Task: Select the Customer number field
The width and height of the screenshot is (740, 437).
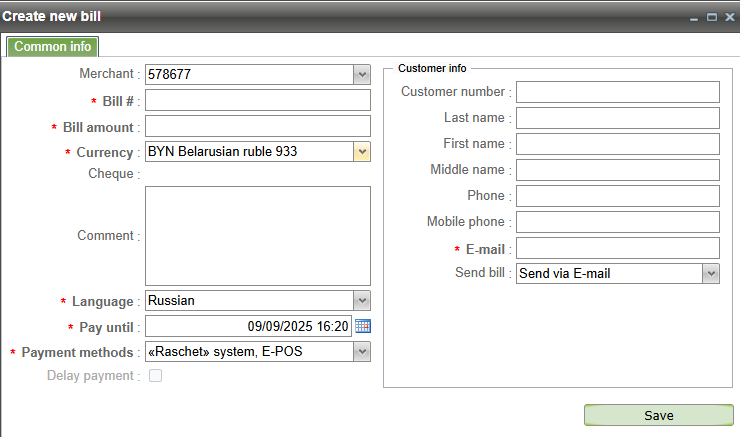Action: (617, 92)
